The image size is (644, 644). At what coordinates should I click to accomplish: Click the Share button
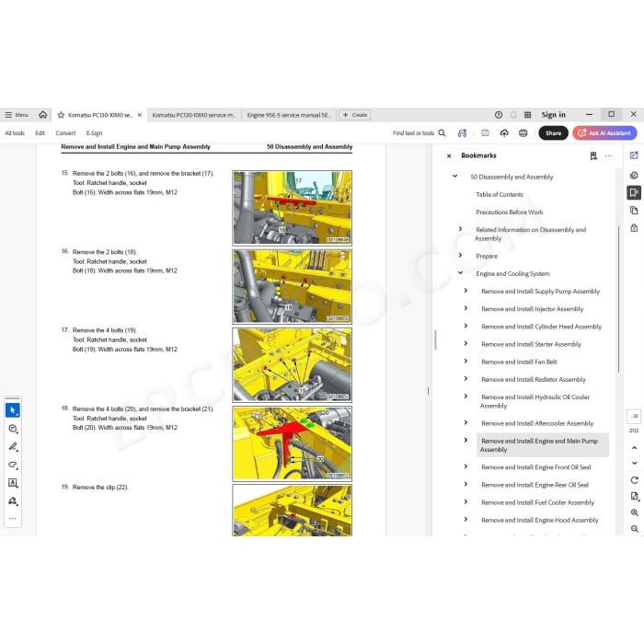(553, 133)
